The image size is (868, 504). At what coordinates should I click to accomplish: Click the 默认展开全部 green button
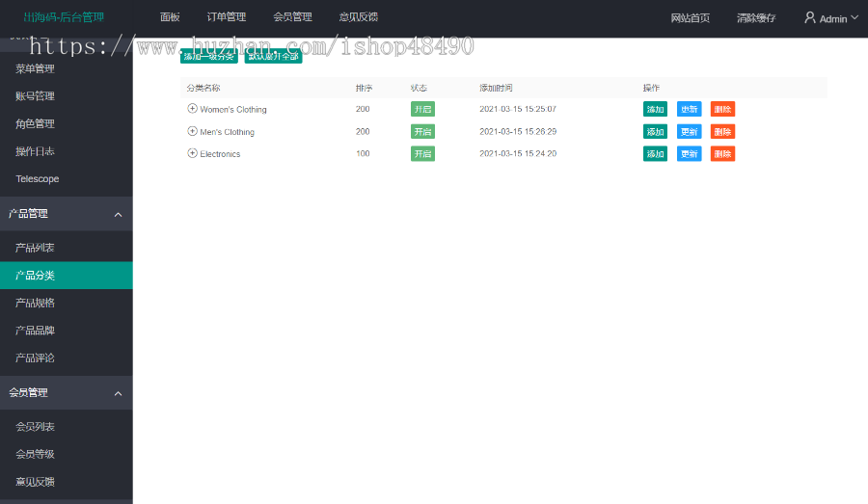pos(273,56)
